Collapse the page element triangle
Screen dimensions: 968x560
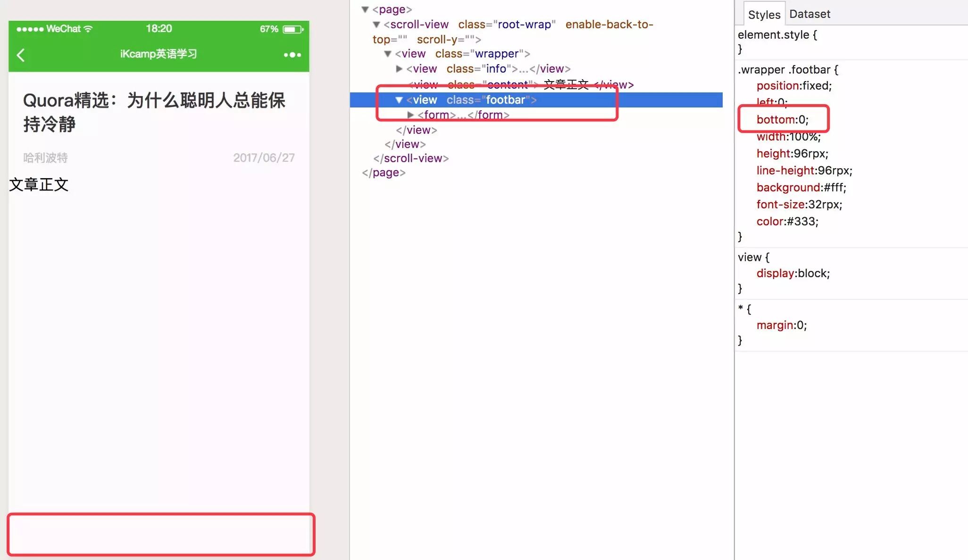click(365, 9)
